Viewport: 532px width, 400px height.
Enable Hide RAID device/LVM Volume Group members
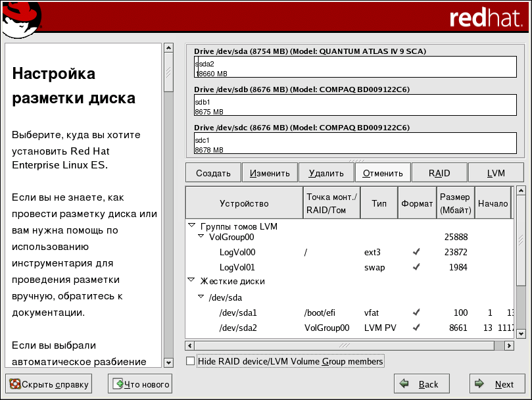coord(191,361)
